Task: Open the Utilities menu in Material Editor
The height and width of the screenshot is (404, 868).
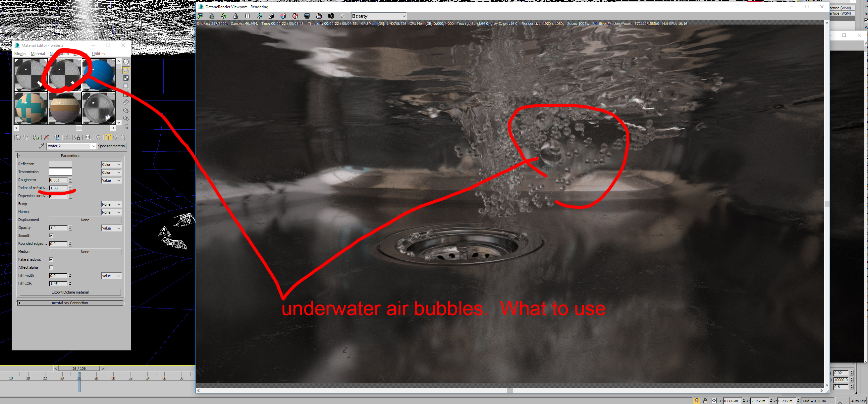Action: point(98,54)
